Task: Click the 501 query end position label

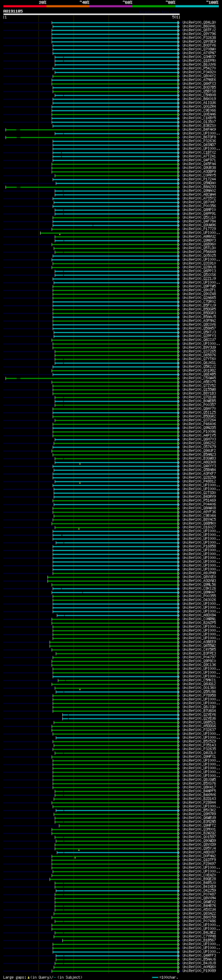Action: tap(175, 17)
